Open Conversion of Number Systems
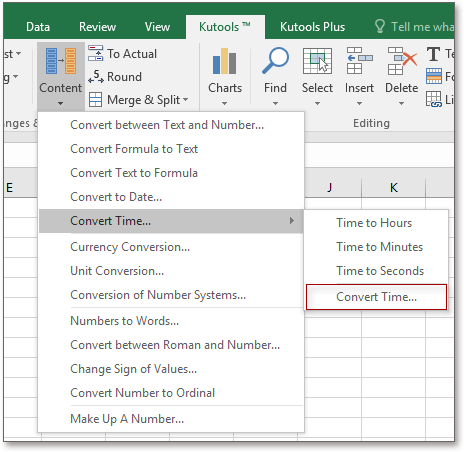The image size is (464, 452). tap(171, 295)
